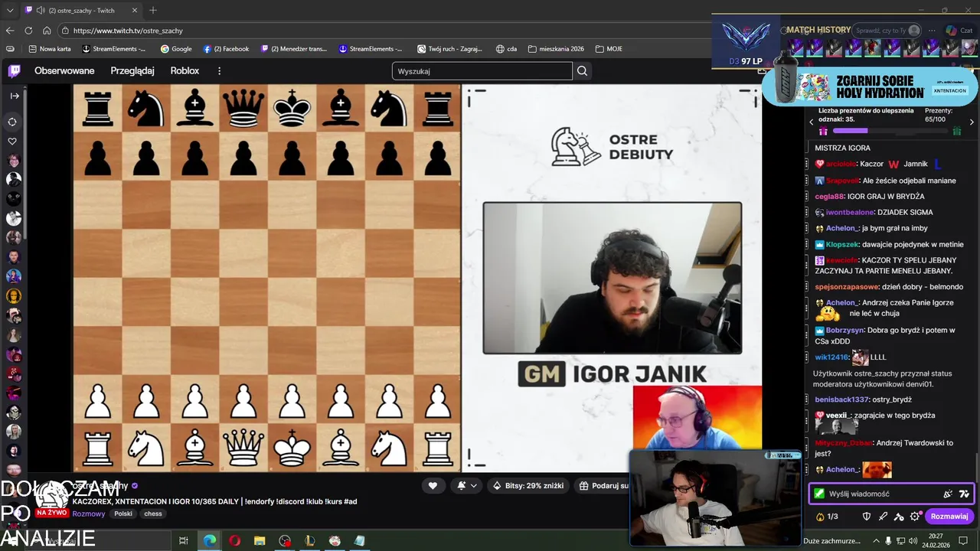Click black queen on d8
The image size is (980, 551).
(x=243, y=109)
